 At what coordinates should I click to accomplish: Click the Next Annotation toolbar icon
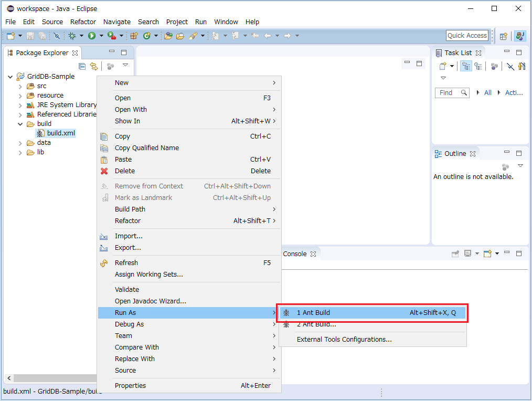click(215, 36)
